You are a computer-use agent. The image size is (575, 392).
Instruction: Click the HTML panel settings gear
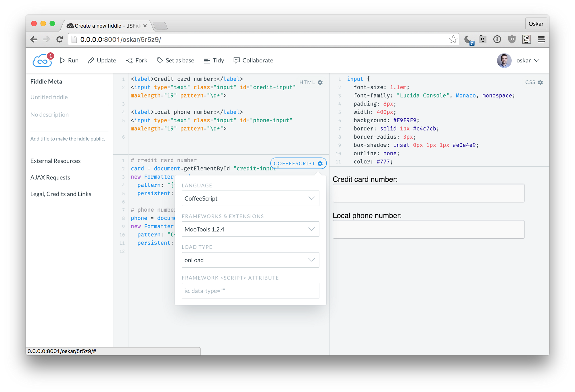(320, 83)
